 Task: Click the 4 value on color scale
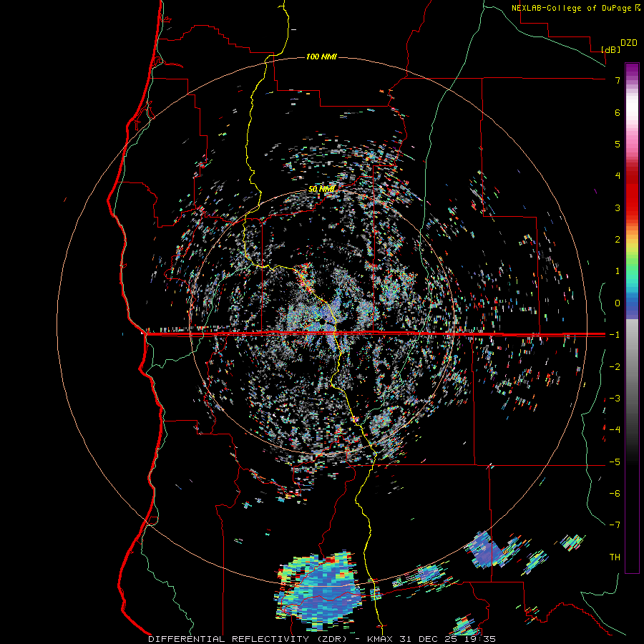pos(618,175)
